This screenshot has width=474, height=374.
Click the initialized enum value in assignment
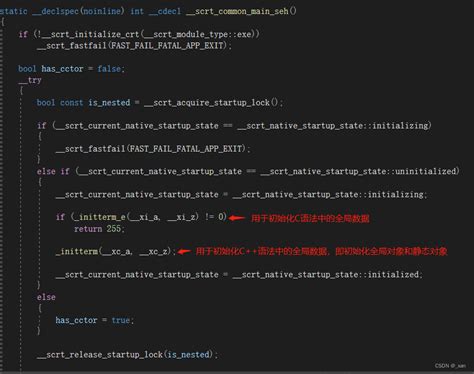click(x=393, y=275)
